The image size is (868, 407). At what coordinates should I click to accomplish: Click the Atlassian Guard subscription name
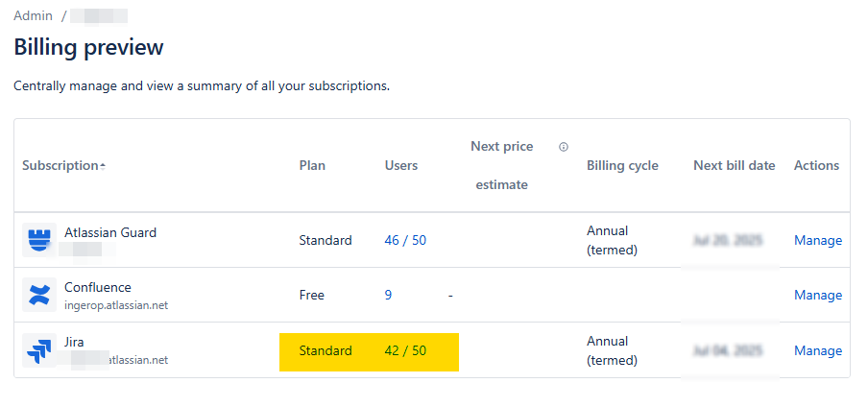pyautogui.click(x=110, y=232)
